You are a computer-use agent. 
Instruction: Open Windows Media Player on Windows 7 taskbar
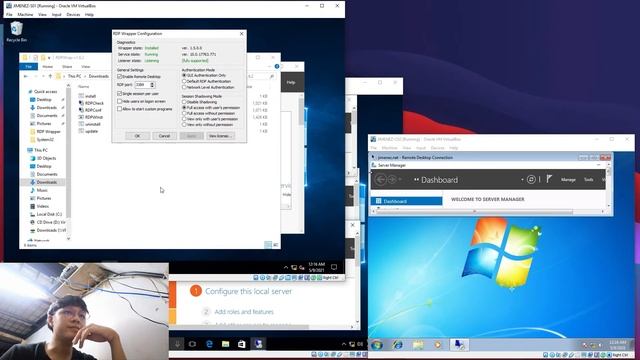[x=438, y=345]
